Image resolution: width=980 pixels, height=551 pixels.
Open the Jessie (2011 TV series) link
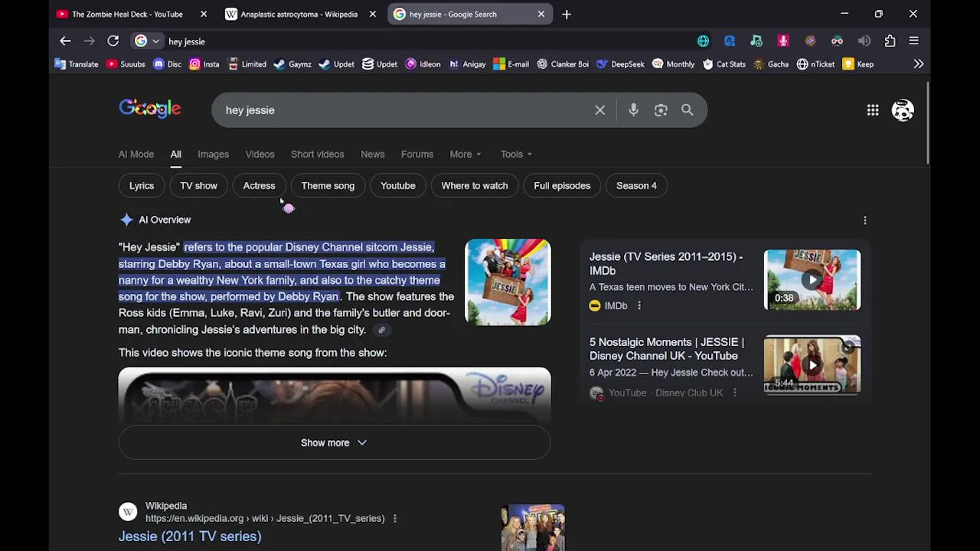tap(190, 536)
